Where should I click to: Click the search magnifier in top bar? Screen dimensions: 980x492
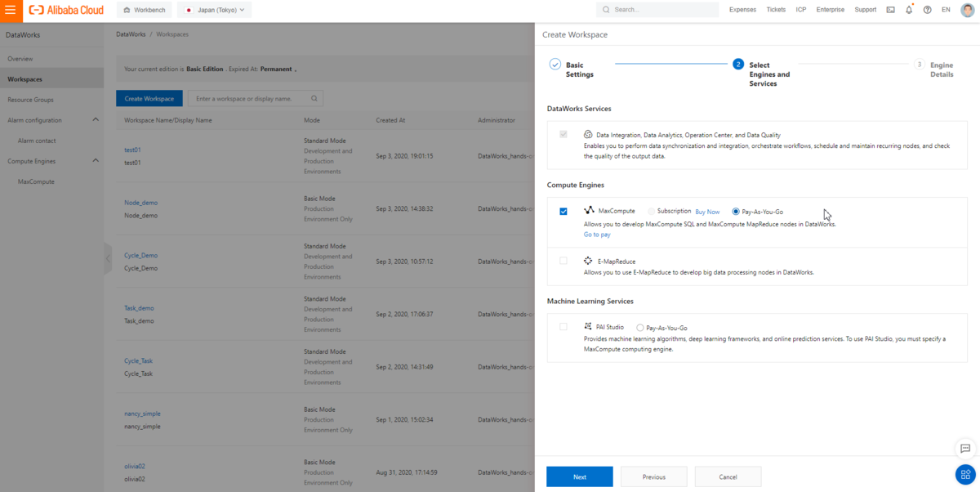pos(606,10)
